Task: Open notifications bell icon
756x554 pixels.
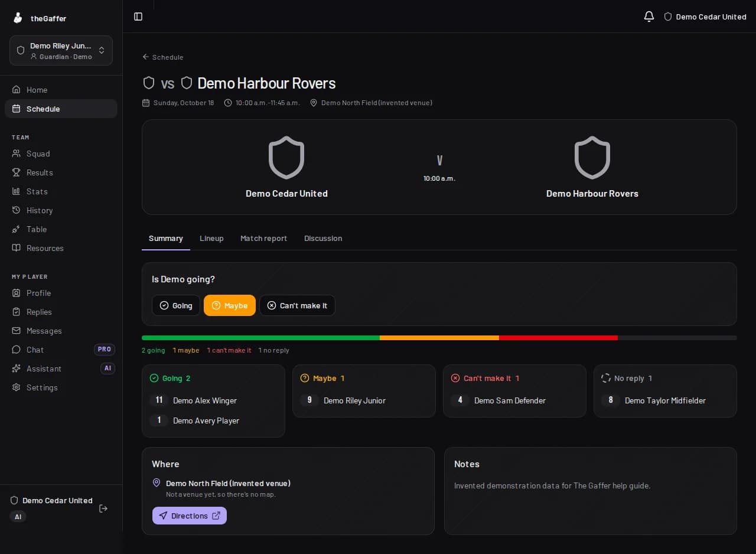Action: click(x=649, y=17)
